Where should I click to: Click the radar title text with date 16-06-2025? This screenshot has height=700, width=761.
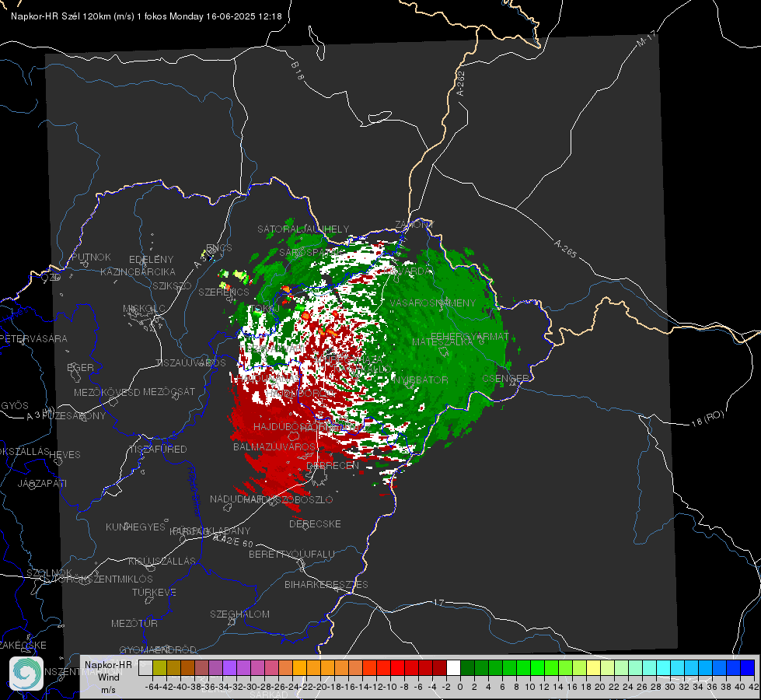click(146, 16)
